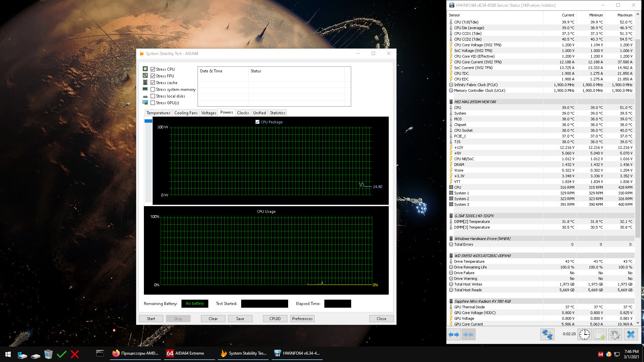Image resolution: width=644 pixels, height=362 pixels.
Task: Select the Cooling Fans tab
Action: pos(186,113)
